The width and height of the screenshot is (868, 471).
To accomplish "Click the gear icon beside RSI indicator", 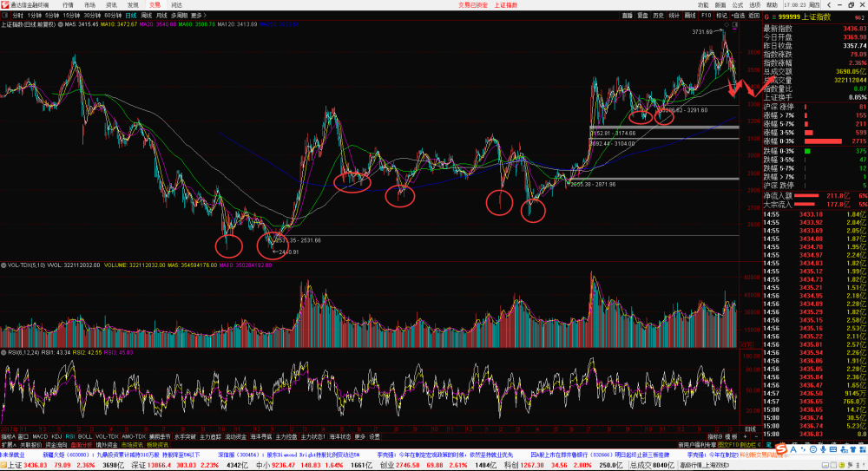I will [x=3, y=352].
